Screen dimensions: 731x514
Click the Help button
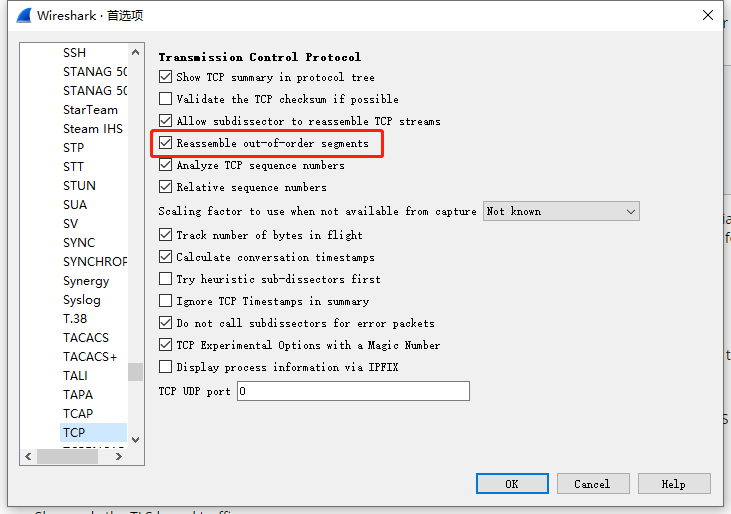click(x=673, y=484)
